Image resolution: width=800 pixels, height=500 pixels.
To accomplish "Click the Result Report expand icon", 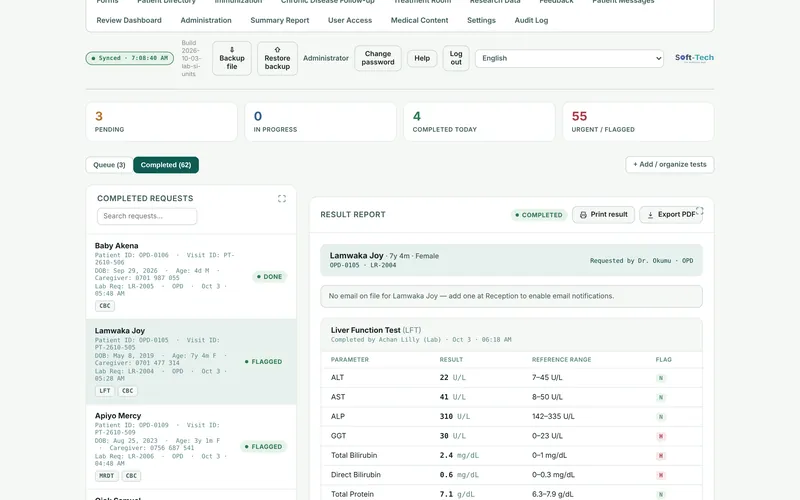I will pyautogui.click(x=699, y=211).
